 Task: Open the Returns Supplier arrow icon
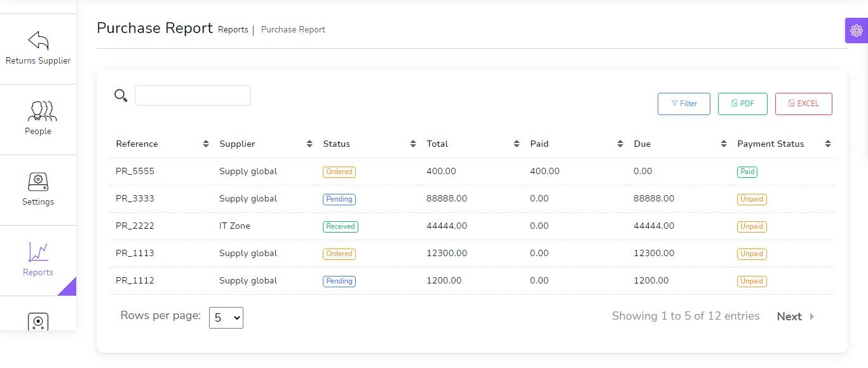coord(38,41)
